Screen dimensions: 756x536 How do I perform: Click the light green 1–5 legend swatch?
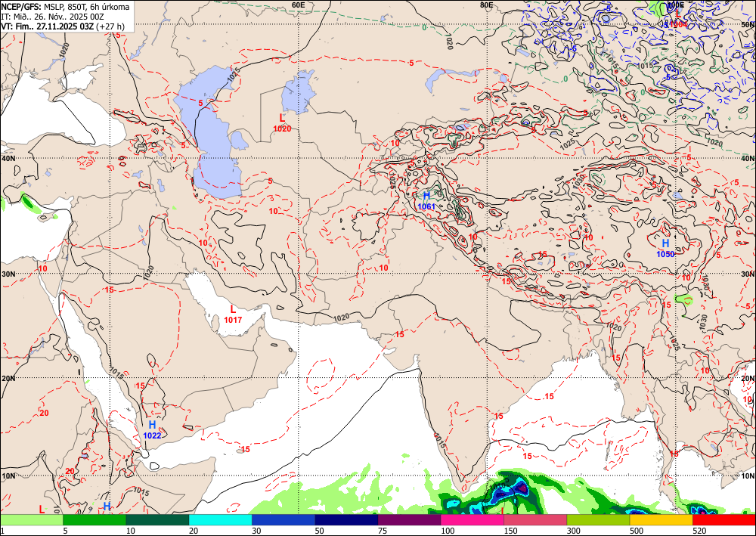tap(31, 519)
